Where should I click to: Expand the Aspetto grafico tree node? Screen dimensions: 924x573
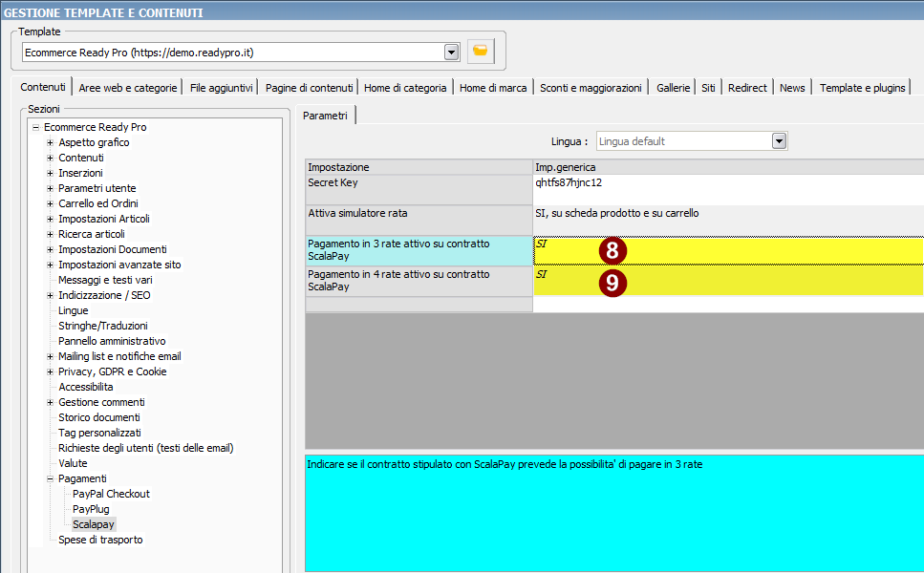coord(51,142)
